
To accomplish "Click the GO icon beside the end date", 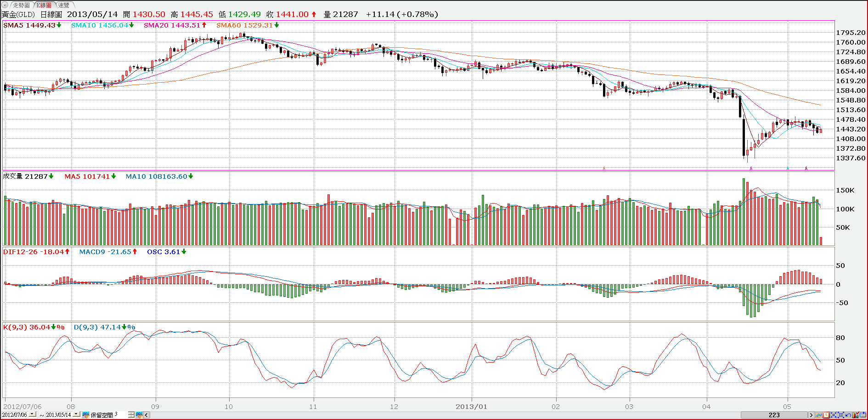I will pyautogui.click(x=86, y=415).
